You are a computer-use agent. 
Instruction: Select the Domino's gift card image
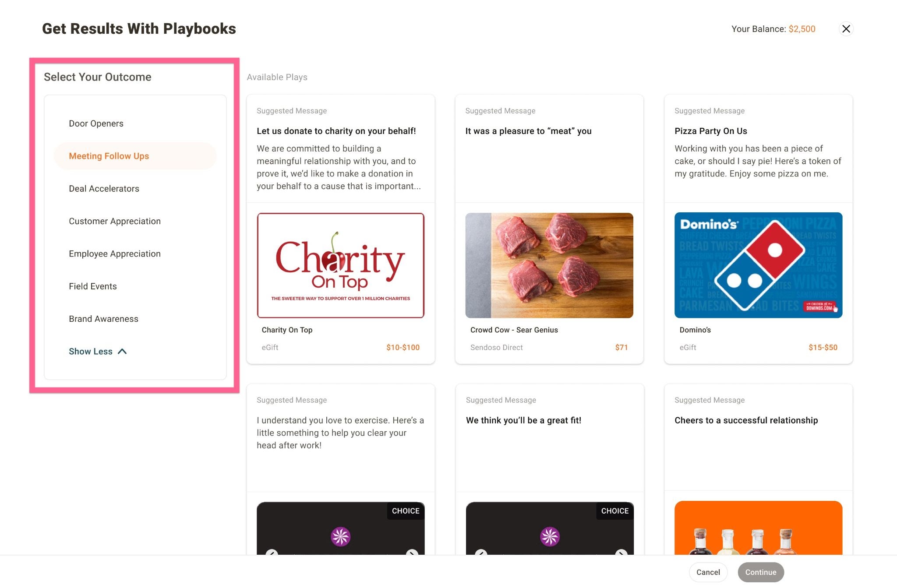tap(758, 265)
